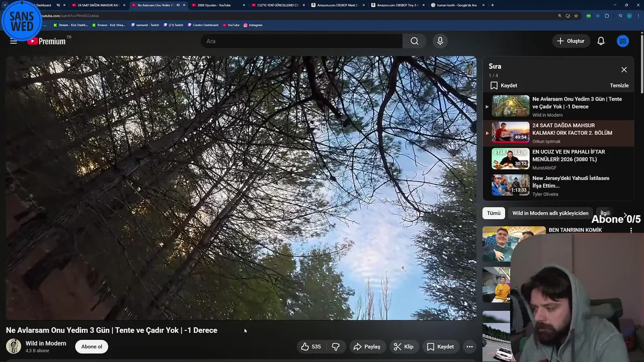Screen dimensions: 644x362
Task: Open the YouTube hamburger guide menu
Action: coord(14,41)
